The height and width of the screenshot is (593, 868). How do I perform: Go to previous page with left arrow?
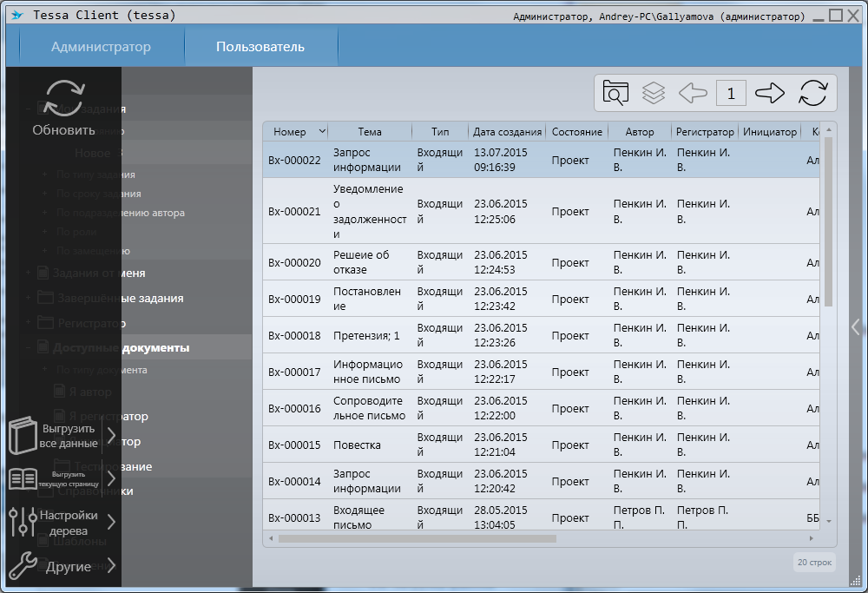(x=693, y=93)
